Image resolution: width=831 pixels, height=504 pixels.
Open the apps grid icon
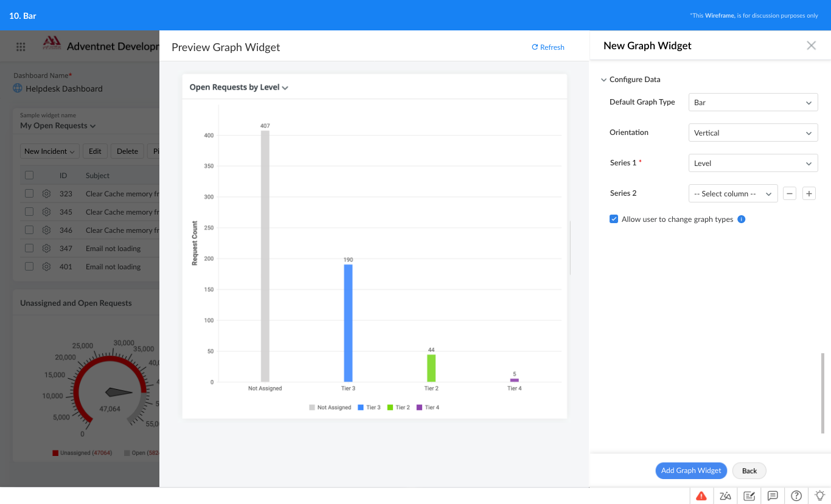coord(21,47)
